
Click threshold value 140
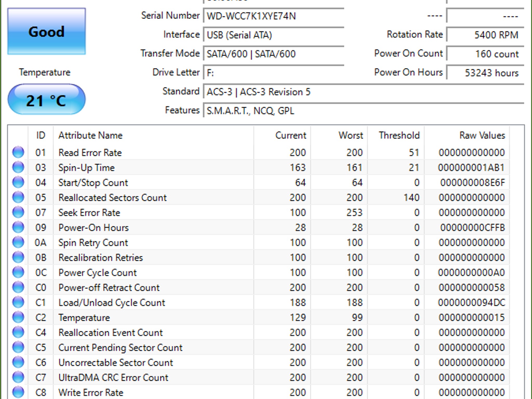[x=411, y=198]
